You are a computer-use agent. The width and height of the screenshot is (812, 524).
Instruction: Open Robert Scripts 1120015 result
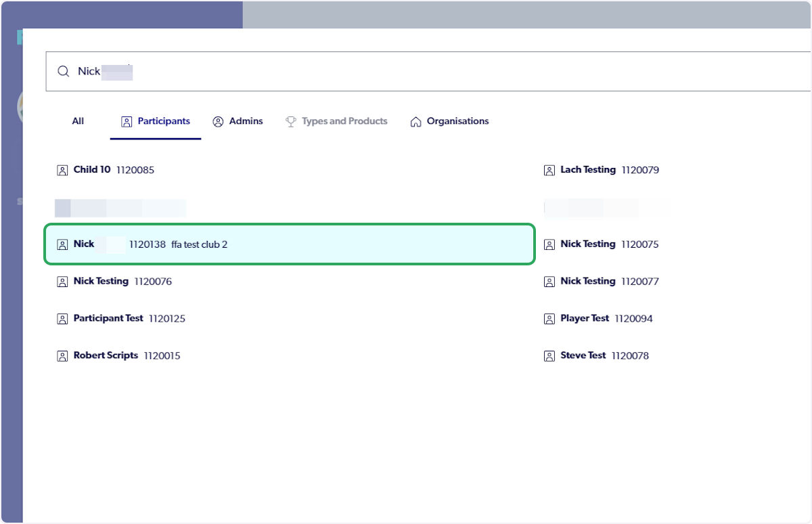[118, 355]
